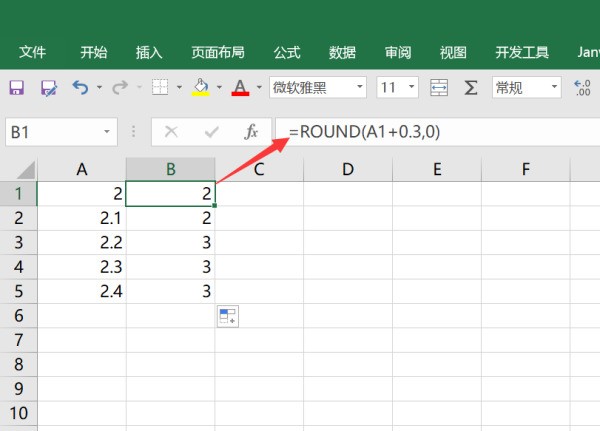
Task: Open number format 常规 dropdown
Action: pos(554,87)
